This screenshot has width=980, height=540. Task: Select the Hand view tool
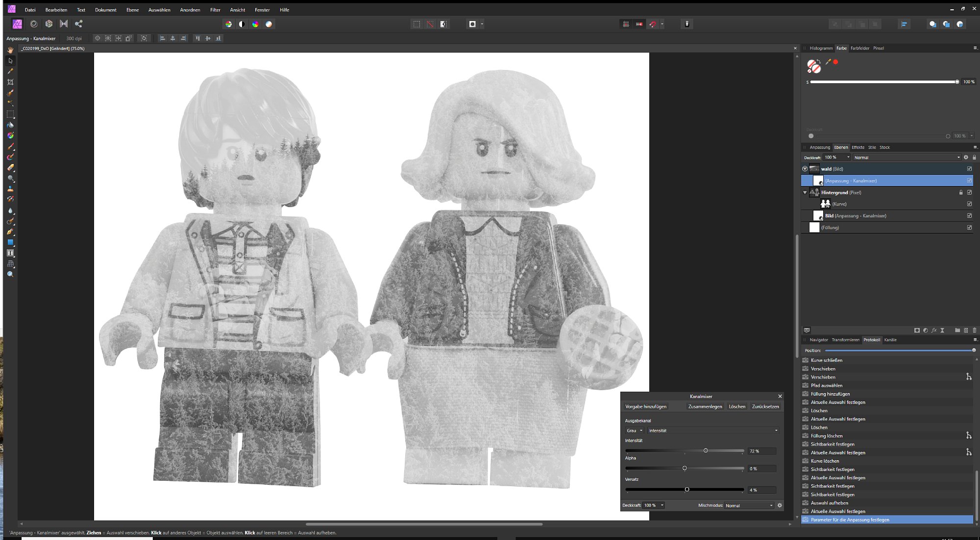coord(10,50)
